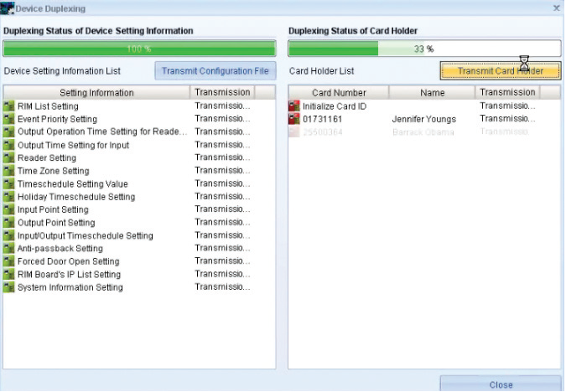Select Forced Door Open Setting row
Screen dimensions: 566x392
[x=69, y=261]
